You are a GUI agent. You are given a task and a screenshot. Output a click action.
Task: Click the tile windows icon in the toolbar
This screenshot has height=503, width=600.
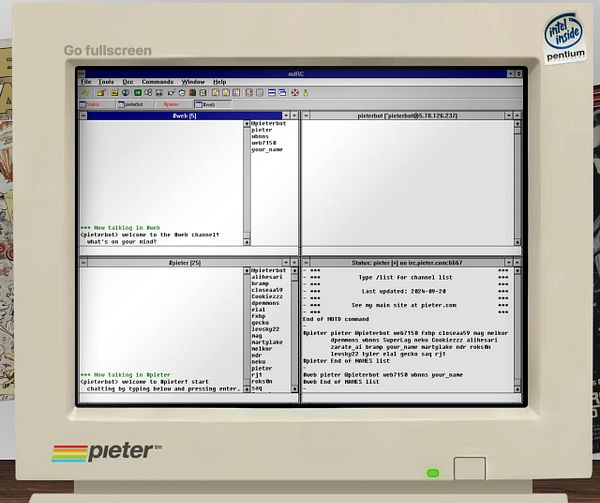pos(272,93)
